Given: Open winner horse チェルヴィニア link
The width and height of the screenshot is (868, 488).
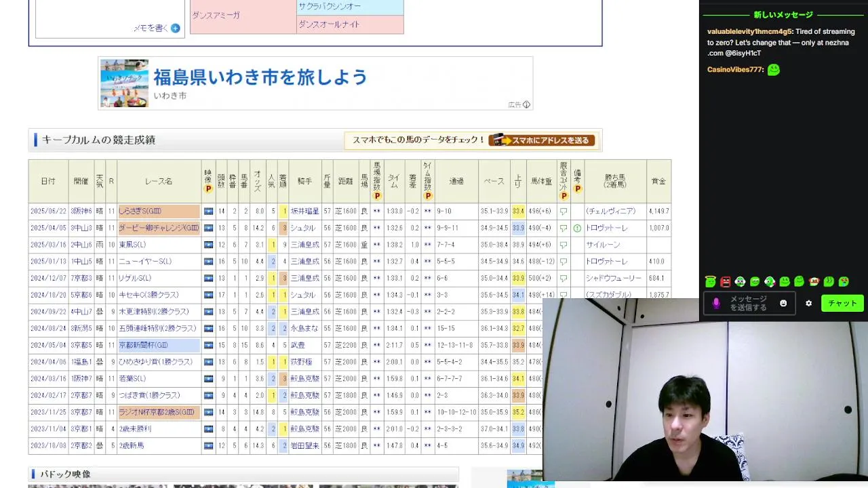Looking at the screenshot, I should pyautogui.click(x=611, y=211).
